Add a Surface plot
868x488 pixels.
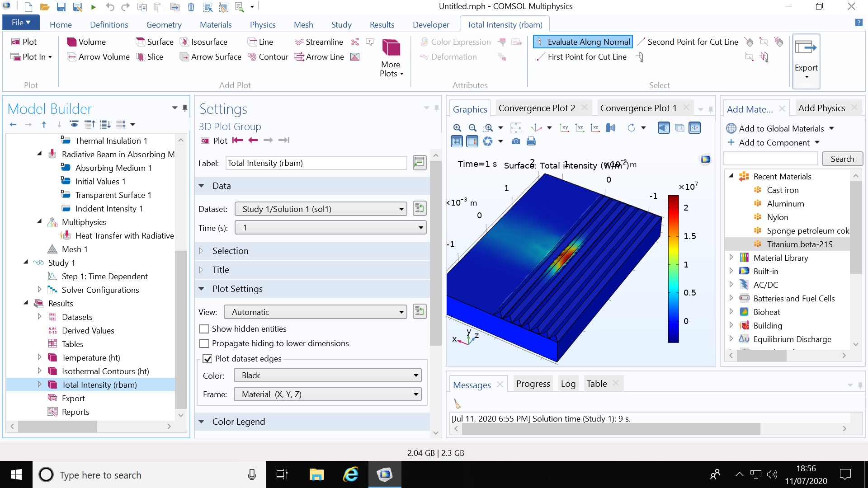pos(155,42)
